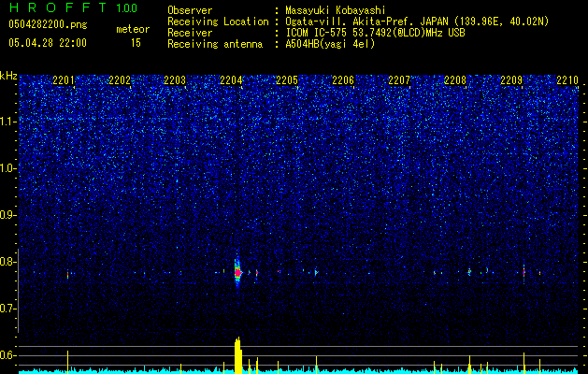
Task: Click the Ogata-vill. Akita-Pref. JAPAN location text
Action: coord(417,22)
